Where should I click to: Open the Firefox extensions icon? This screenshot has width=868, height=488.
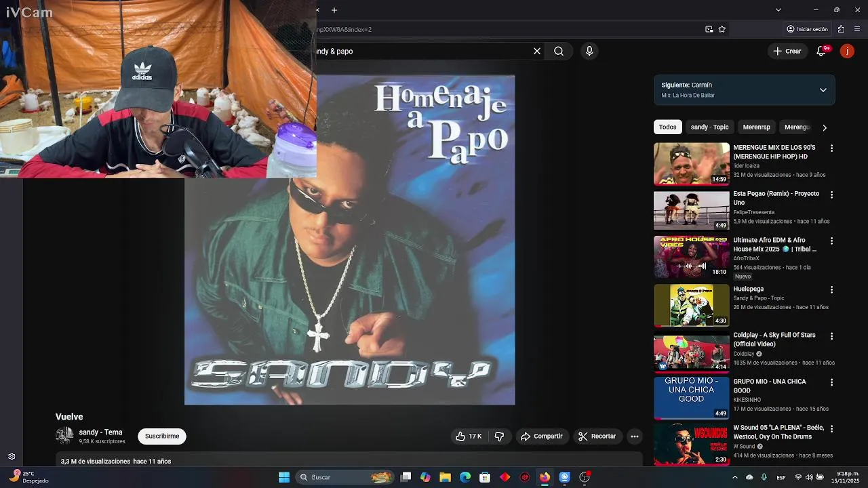click(842, 29)
